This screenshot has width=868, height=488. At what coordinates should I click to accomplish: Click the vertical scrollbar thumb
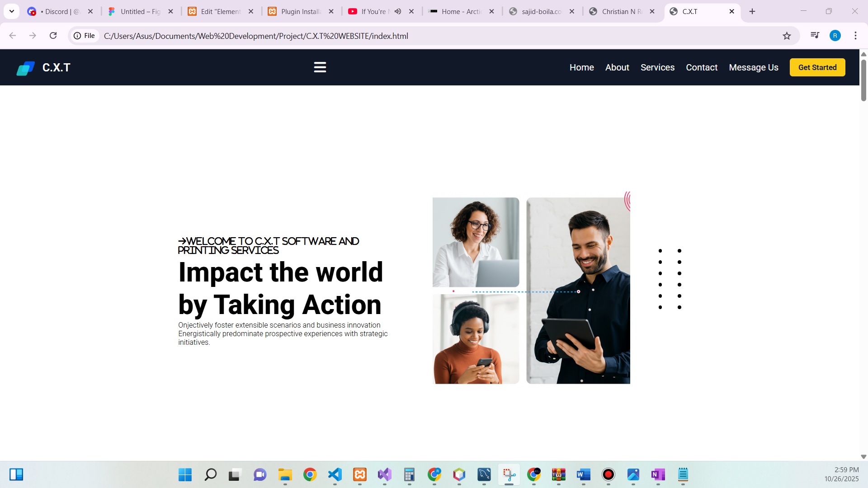point(863,80)
